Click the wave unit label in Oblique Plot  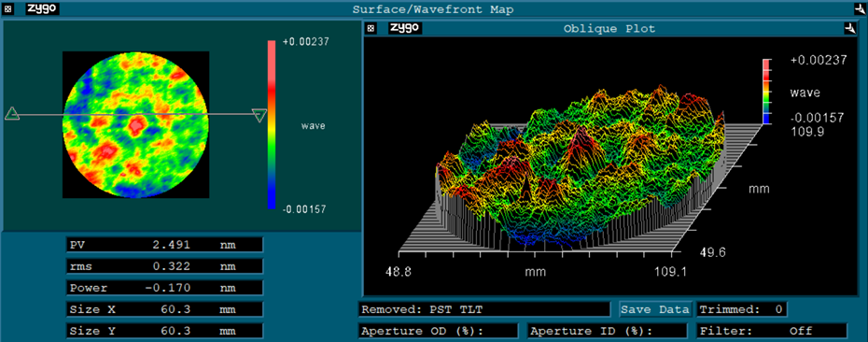(805, 93)
